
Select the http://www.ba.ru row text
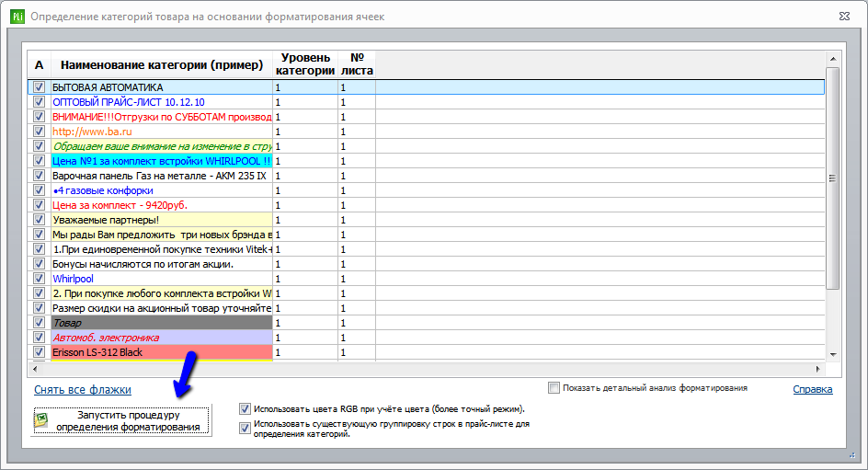(x=92, y=132)
